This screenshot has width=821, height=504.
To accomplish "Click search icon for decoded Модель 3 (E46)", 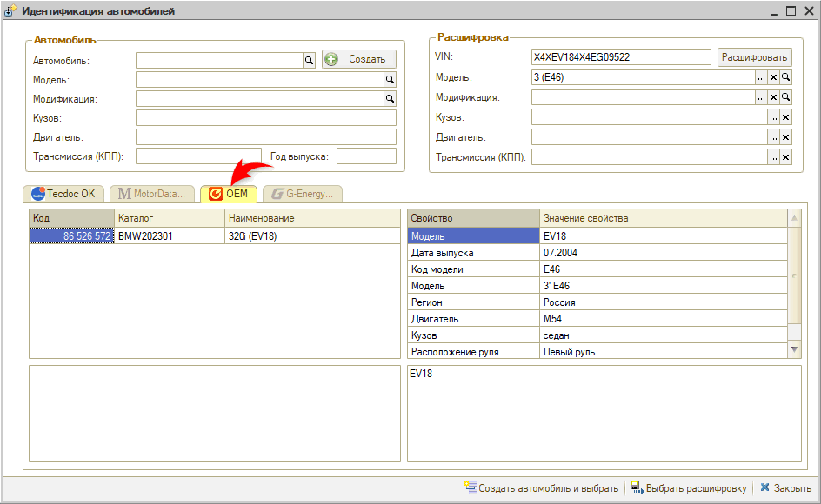I will [785, 77].
